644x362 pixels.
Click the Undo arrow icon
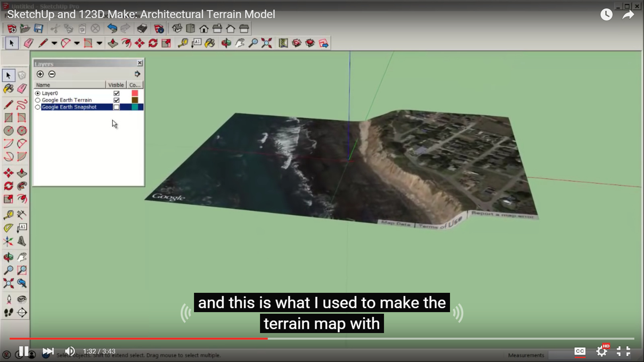(x=112, y=29)
